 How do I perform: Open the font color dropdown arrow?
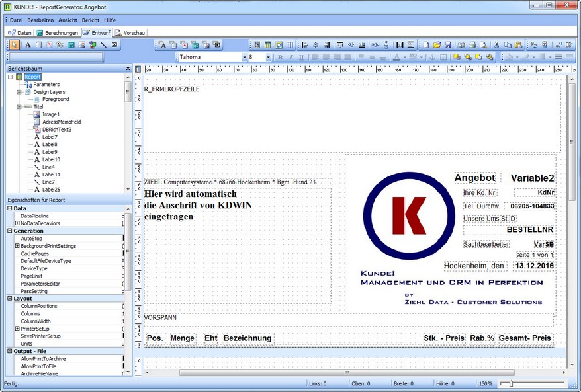pyautogui.click(x=404, y=57)
